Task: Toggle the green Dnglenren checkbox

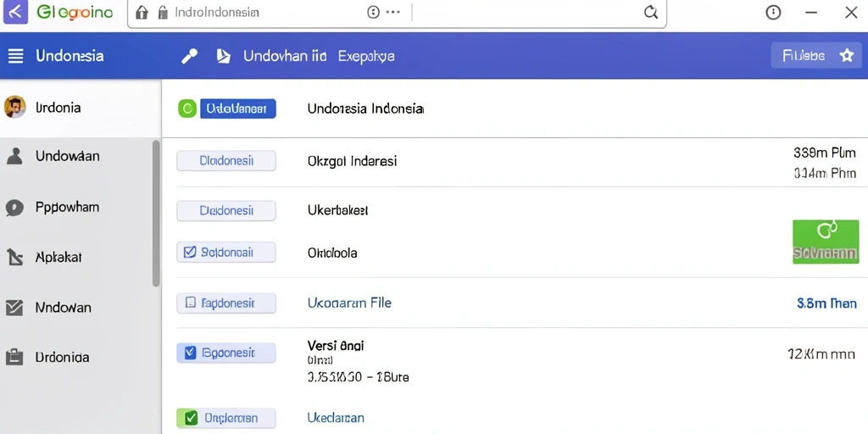Action: click(190, 418)
